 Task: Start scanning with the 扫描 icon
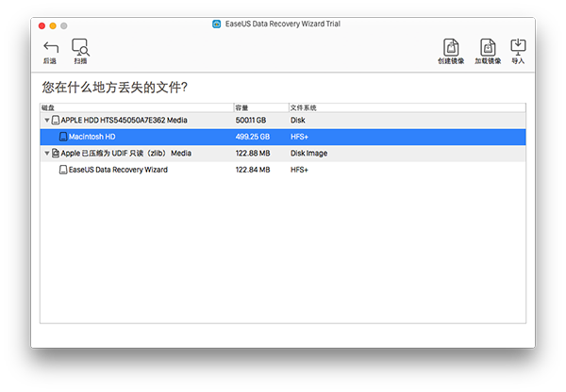(80, 47)
